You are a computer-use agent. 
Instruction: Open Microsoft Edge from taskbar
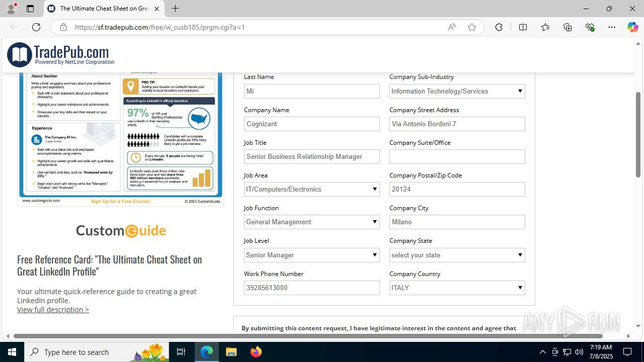207,352
